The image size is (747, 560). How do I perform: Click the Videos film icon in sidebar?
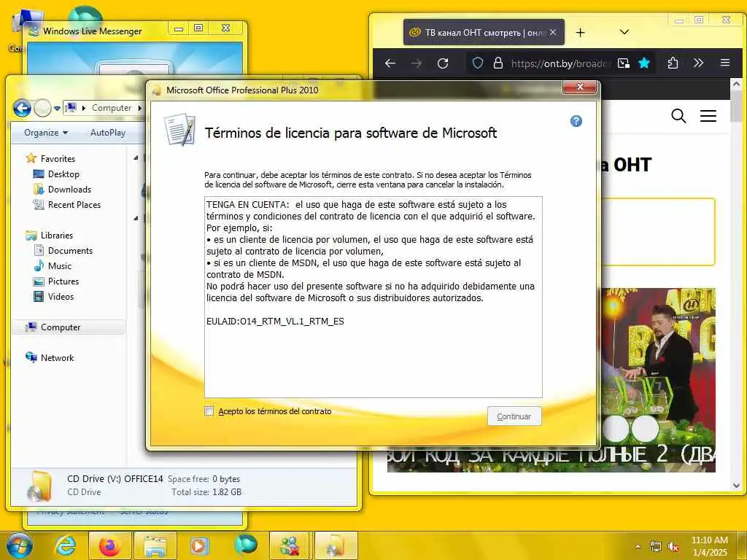coord(39,296)
